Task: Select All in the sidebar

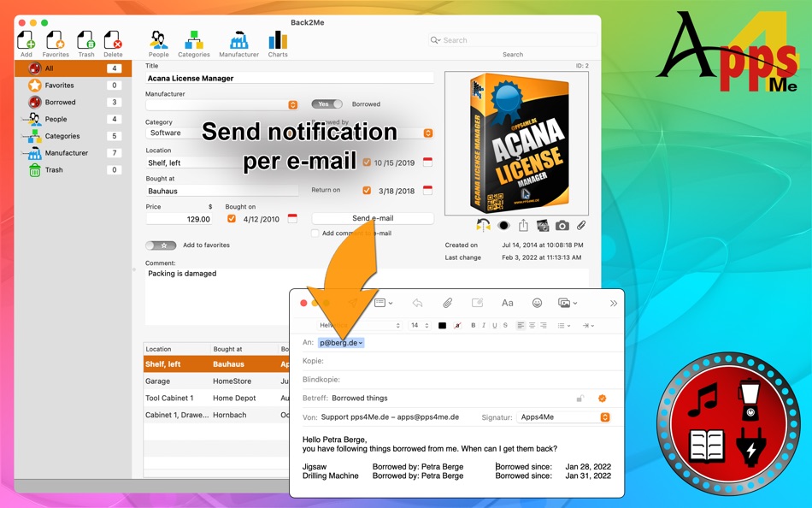Action: 73,68
